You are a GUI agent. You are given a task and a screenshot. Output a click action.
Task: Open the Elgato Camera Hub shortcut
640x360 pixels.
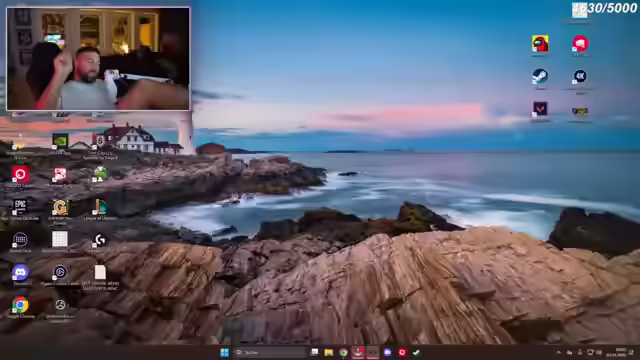pos(60,272)
